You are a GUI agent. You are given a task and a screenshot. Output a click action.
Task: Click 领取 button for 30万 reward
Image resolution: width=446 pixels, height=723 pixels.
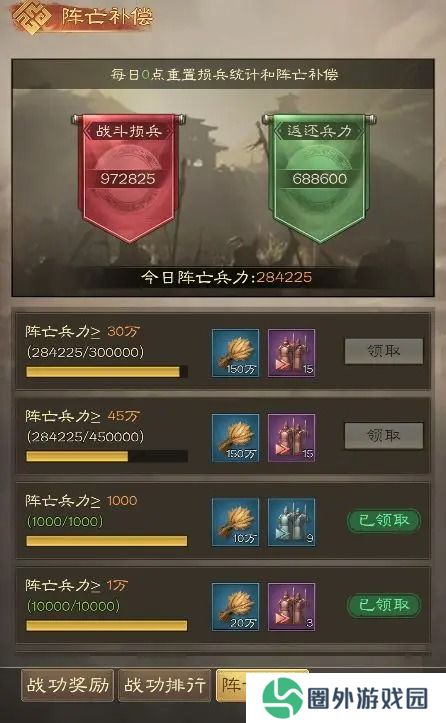384,351
